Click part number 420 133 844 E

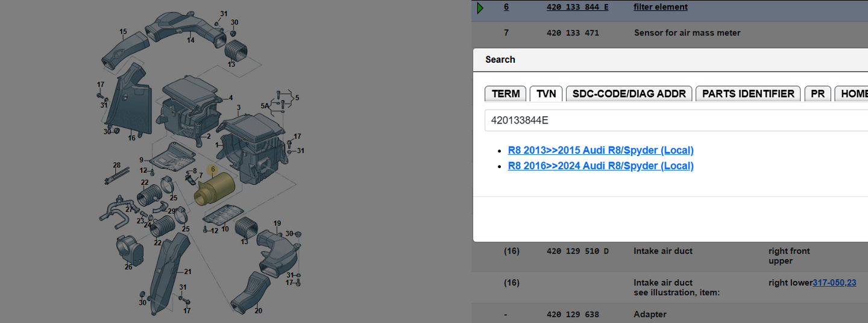pyautogui.click(x=577, y=7)
